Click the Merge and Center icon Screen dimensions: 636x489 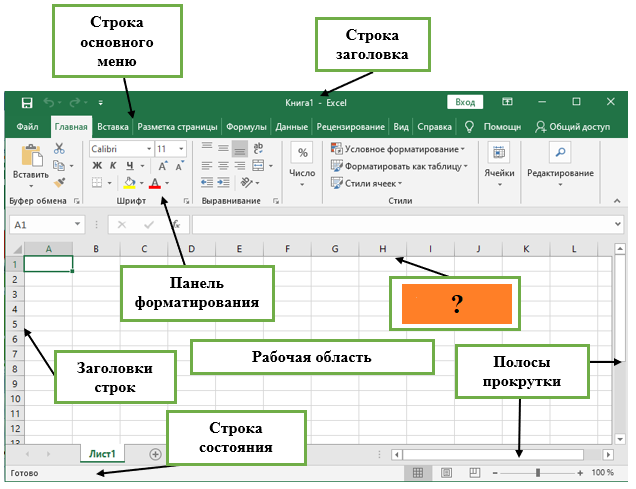(258, 165)
